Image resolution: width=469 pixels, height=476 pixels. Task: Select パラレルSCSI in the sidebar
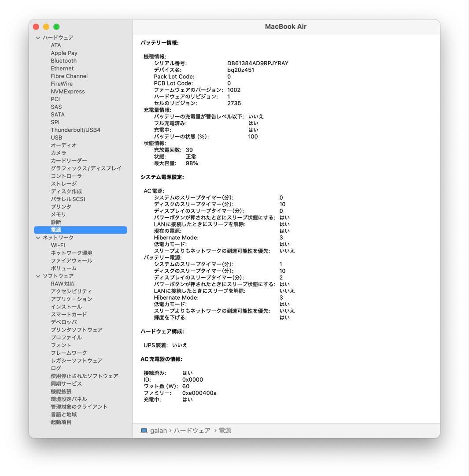[68, 199]
